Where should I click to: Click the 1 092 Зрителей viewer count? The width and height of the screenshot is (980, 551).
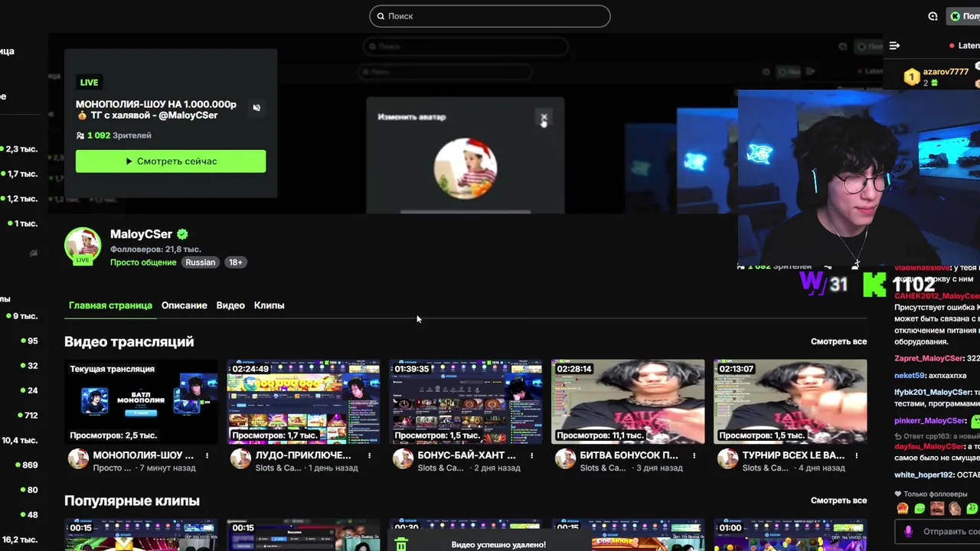click(113, 135)
